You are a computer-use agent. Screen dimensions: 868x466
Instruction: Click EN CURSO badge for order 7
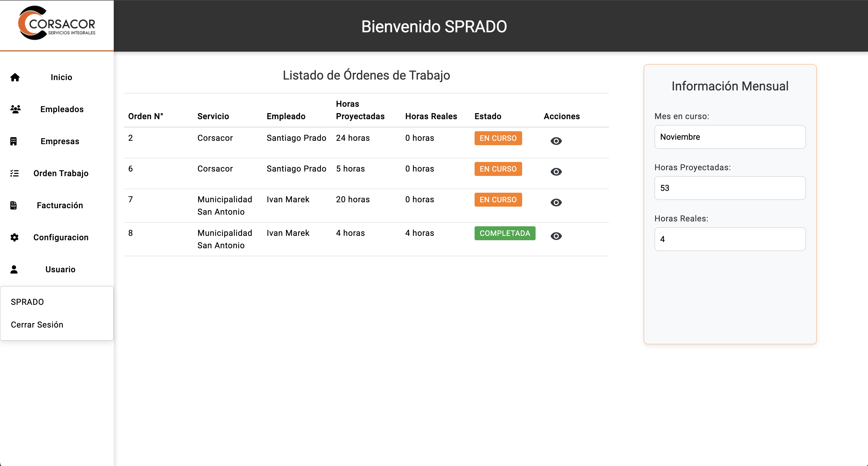(x=498, y=200)
